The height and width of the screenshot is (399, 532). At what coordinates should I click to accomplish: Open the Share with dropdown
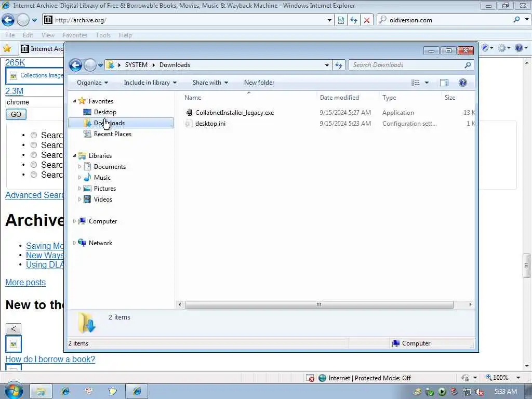(x=210, y=83)
